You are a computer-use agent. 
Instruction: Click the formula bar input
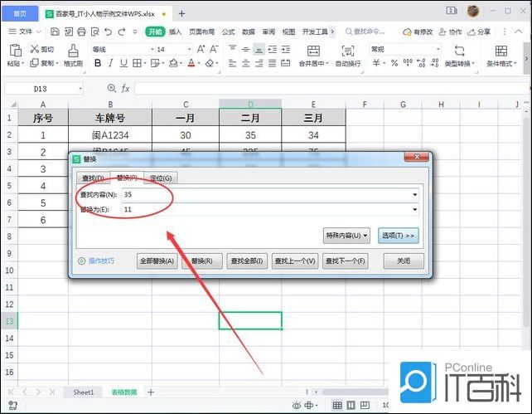[331, 89]
